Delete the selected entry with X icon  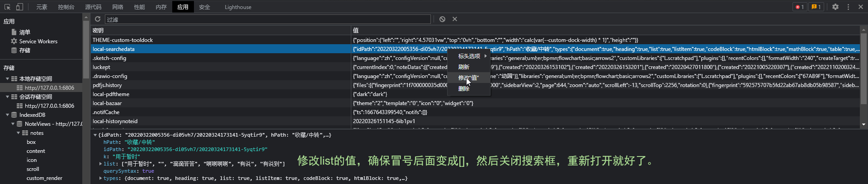click(x=455, y=19)
